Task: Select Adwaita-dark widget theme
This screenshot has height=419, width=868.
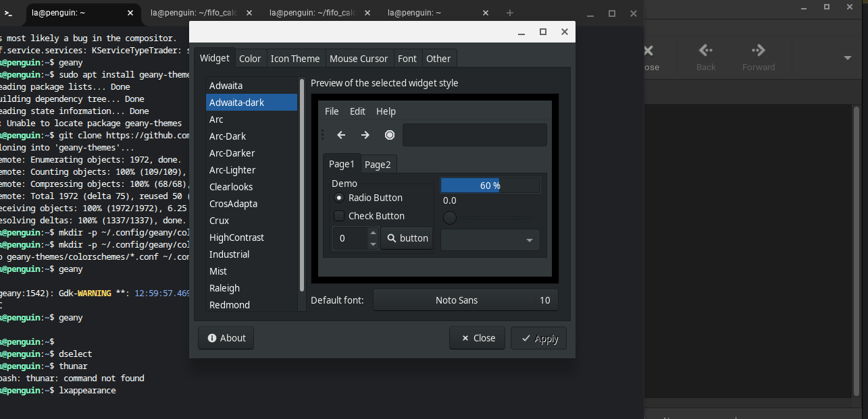Action: 251,103
